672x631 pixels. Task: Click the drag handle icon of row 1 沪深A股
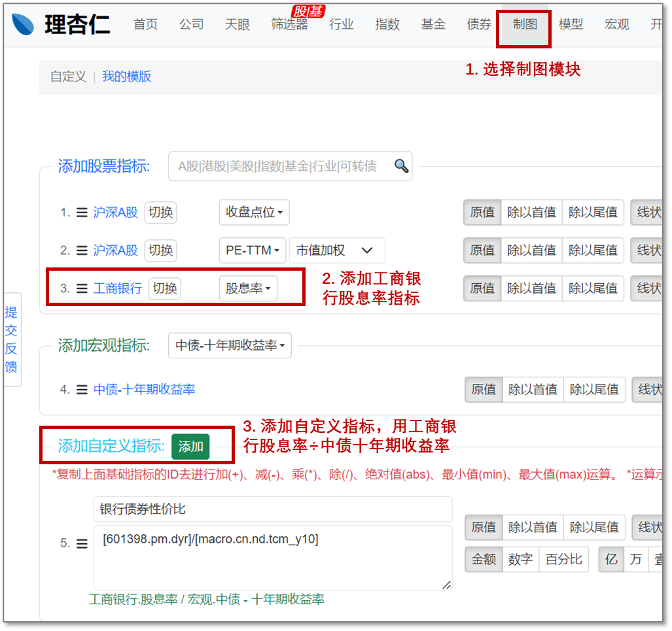(x=82, y=213)
